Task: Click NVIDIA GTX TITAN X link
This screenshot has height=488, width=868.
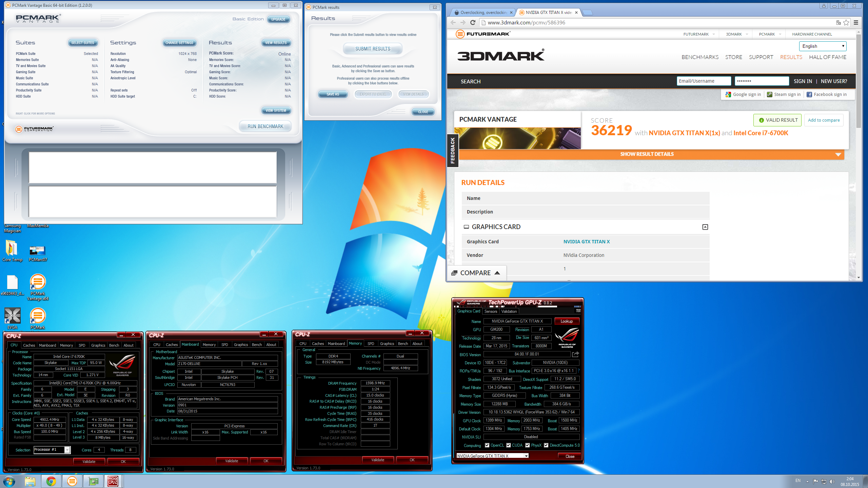Action: pos(586,242)
